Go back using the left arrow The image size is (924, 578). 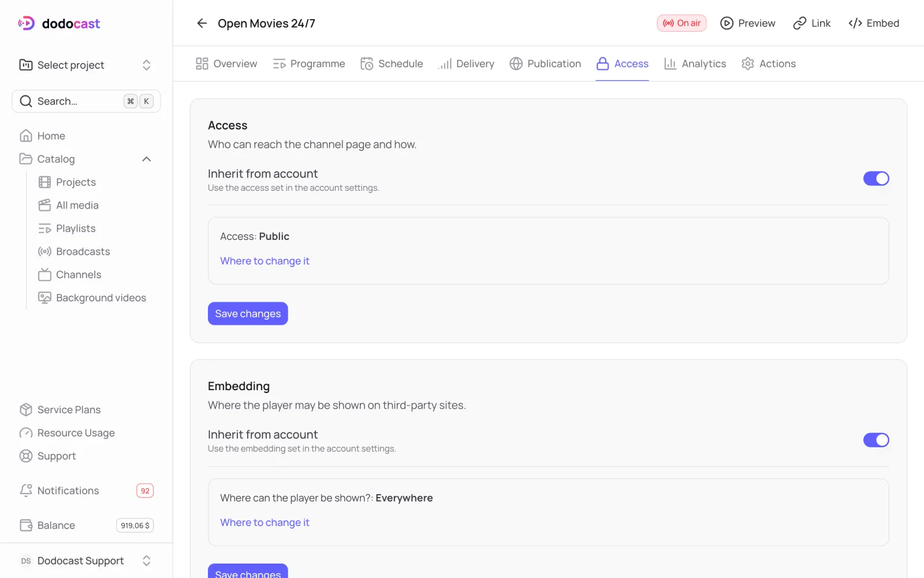pyautogui.click(x=202, y=23)
